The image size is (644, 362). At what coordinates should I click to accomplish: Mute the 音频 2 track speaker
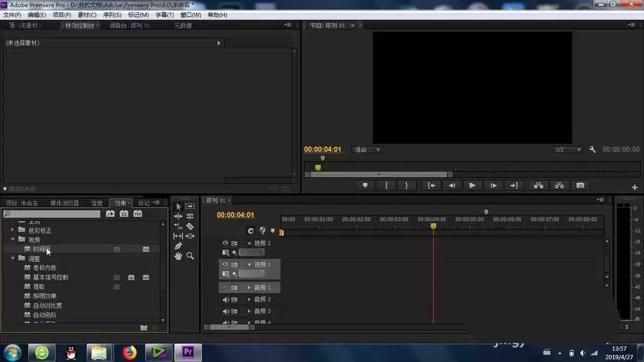coord(225,300)
